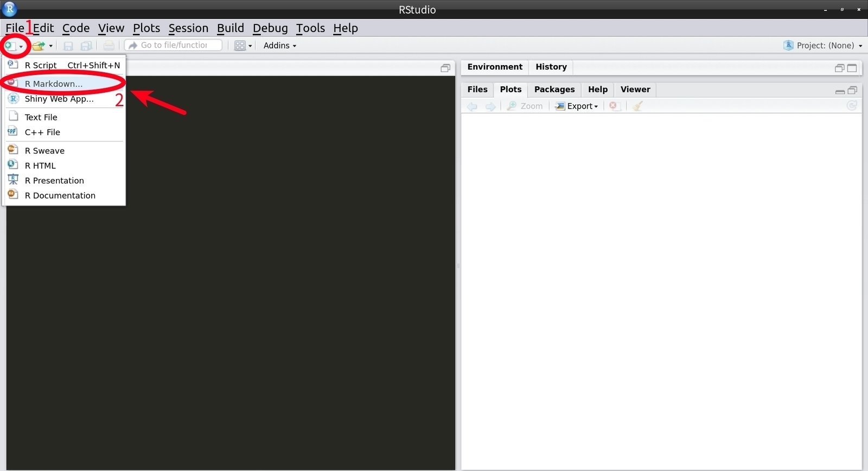Screen dimensions: 868x471
Task: Switch to the Packages tab
Action: click(554, 90)
